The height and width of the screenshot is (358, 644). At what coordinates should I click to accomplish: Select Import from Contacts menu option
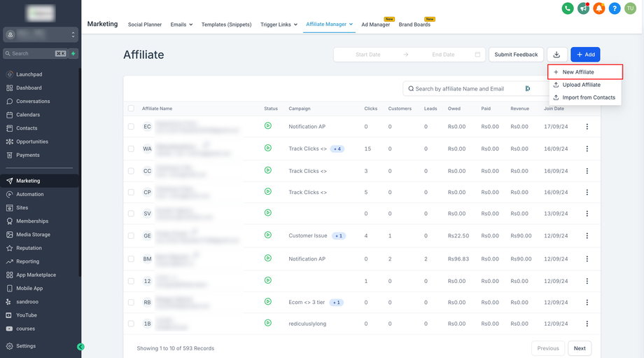[x=588, y=97]
